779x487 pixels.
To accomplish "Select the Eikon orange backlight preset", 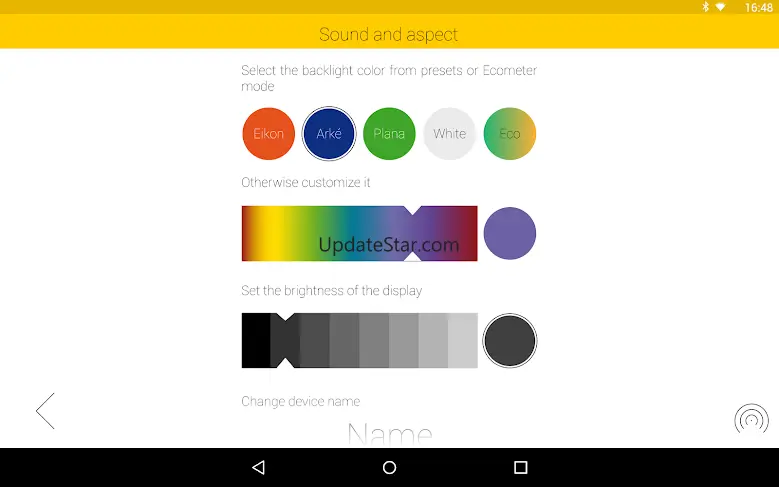I will pos(268,134).
